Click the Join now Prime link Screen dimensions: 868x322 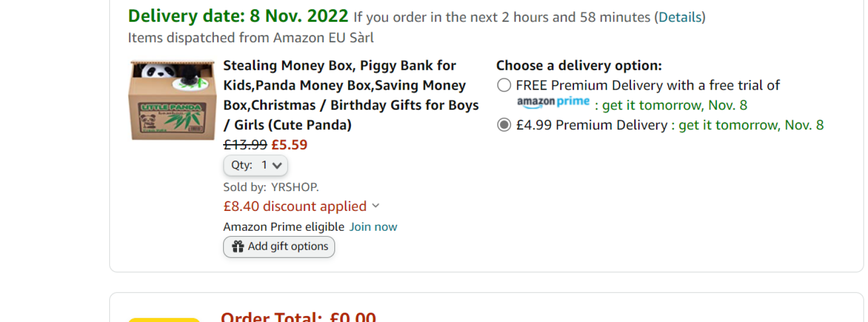pyautogui.click(x=373, y=227)
